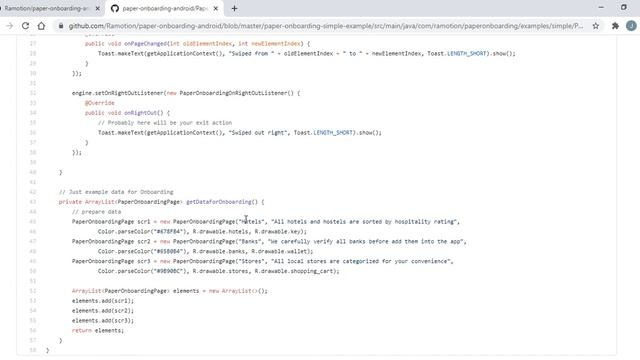Reload the page with the refresh icon
The width and height of the screenshot is (640, 360).
point(25,26)
